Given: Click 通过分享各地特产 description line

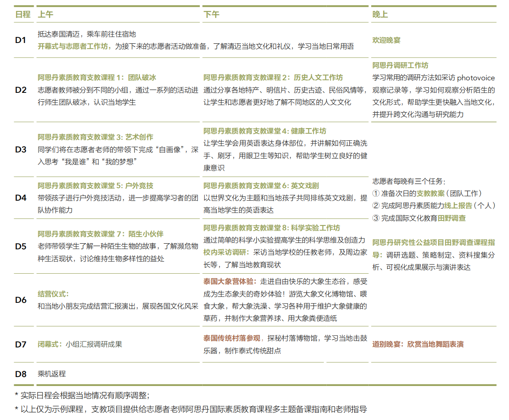Looking at the screenshot, I should pos(285,90).
